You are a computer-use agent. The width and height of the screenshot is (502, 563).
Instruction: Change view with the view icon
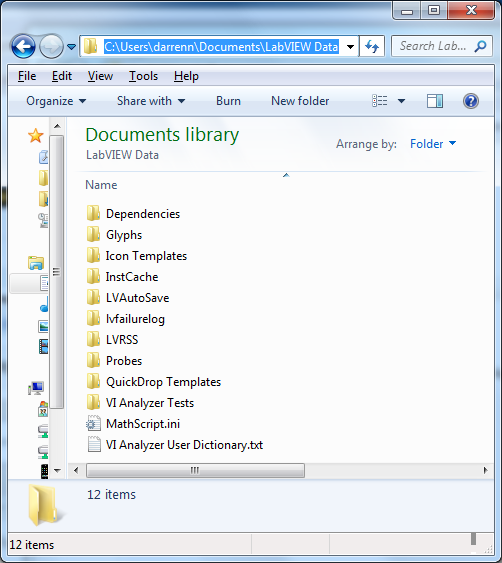[380, 101]
